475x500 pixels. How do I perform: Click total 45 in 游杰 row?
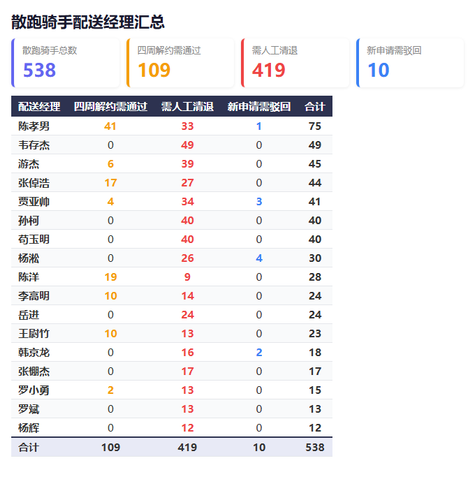click(315, 164)
